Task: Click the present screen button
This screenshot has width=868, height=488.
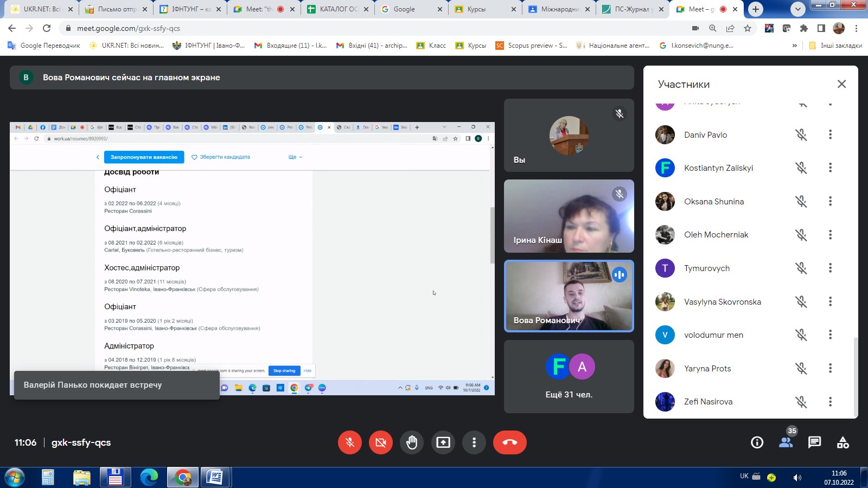Action: coord(443,442)
